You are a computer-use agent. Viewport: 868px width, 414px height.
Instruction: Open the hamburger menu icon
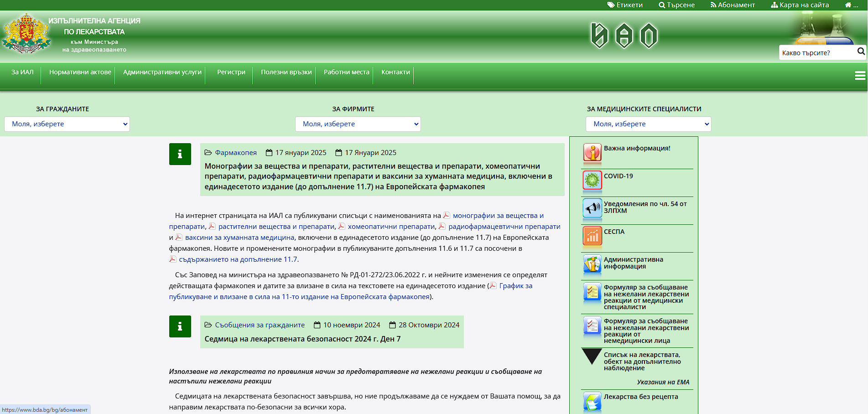pyautogui.click(x=860, y=76)
